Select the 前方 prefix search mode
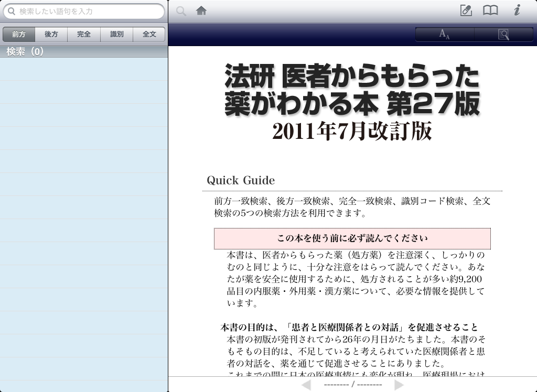537x392 pixels. click(x=19, y=35)
